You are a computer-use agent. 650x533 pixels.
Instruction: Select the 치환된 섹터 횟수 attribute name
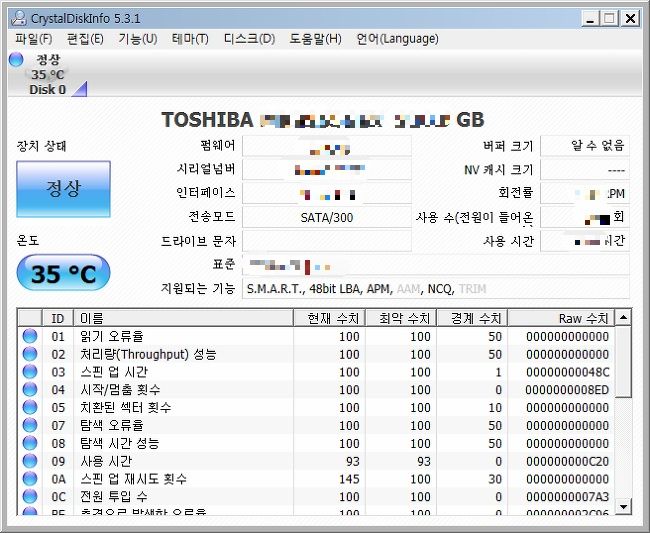point(126,407)
